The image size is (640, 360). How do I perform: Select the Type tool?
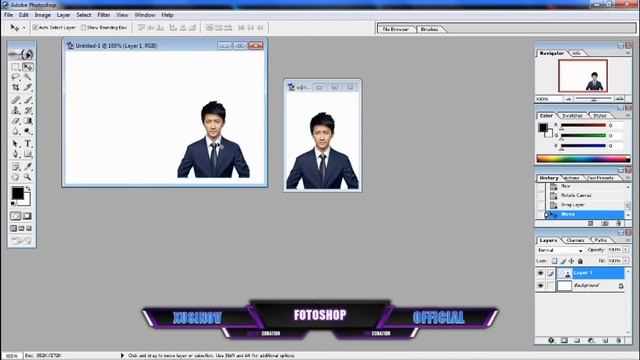point(27,144)
